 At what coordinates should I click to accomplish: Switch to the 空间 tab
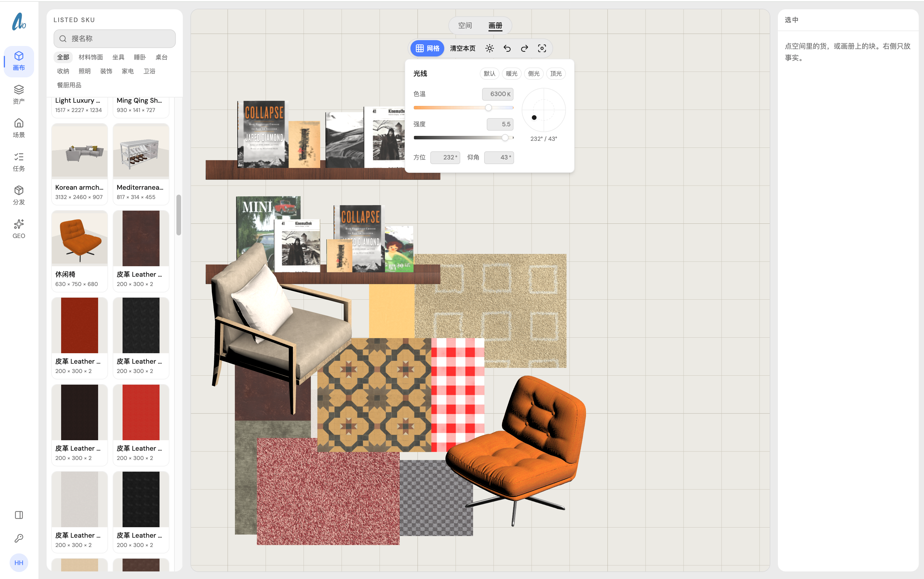pos(465,25)
